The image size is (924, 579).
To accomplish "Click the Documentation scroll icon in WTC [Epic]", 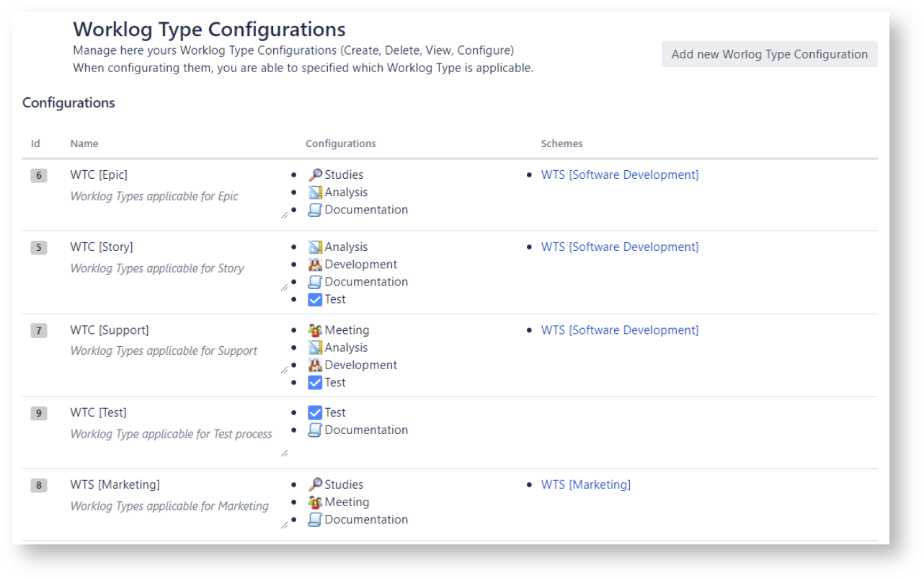I will pyautogui.click(x=315, y=210).
